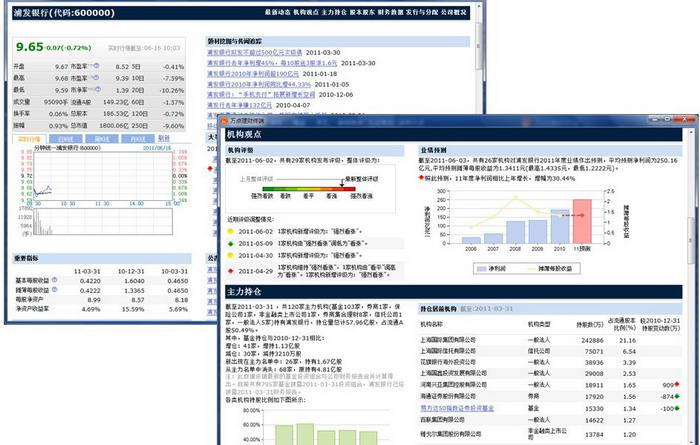The width and height of the screenshot is (700, 445).
Task: Click the info icon beside the first 市盈率
Action: pyautogui.click(x=96, y=66)
